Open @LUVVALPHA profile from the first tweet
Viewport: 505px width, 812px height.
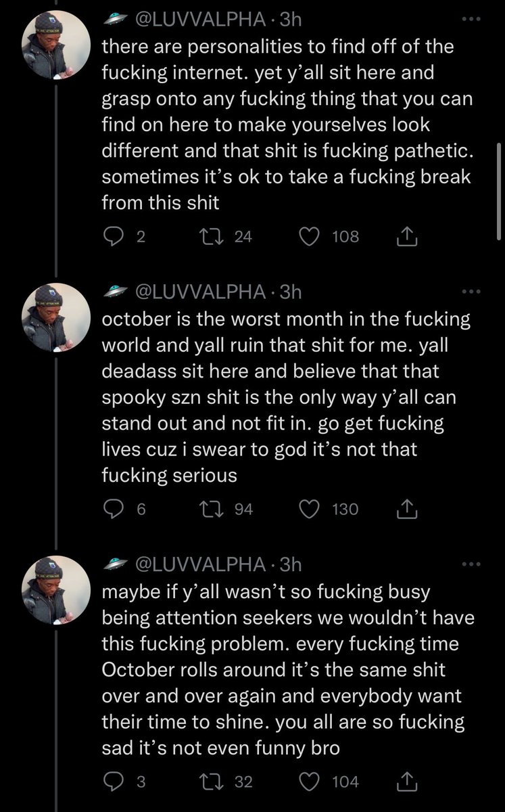201,20
